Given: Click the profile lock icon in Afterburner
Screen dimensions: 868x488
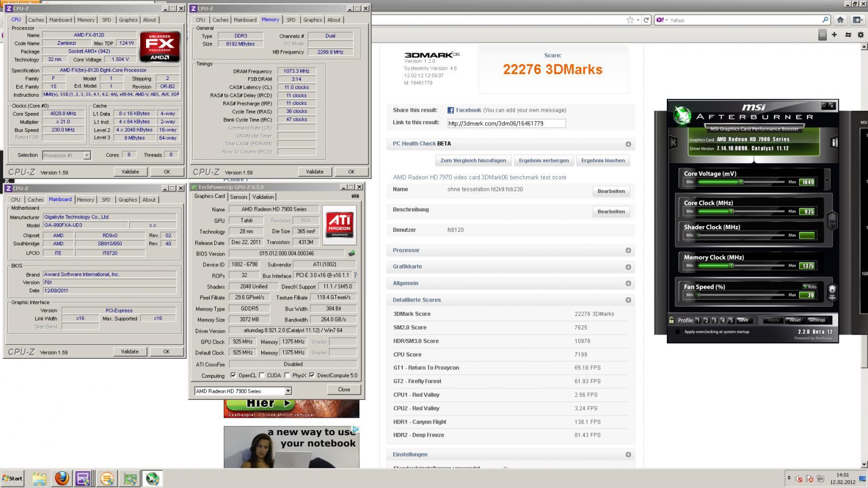Looking at the screenshot, I should coord(671,320).
